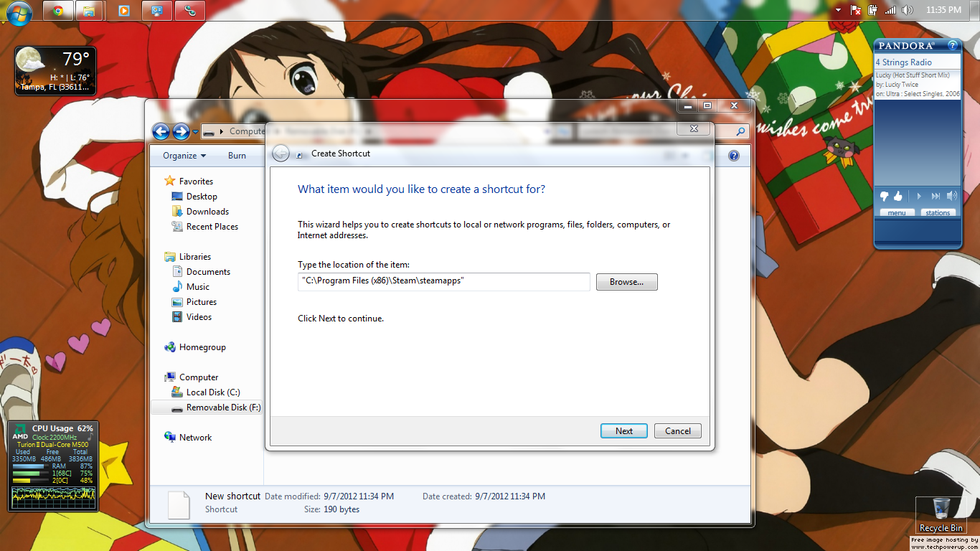Select the 4 Strings Radio station title
Viewport: 980px width, 551px height.
click(x=903, y=62)
